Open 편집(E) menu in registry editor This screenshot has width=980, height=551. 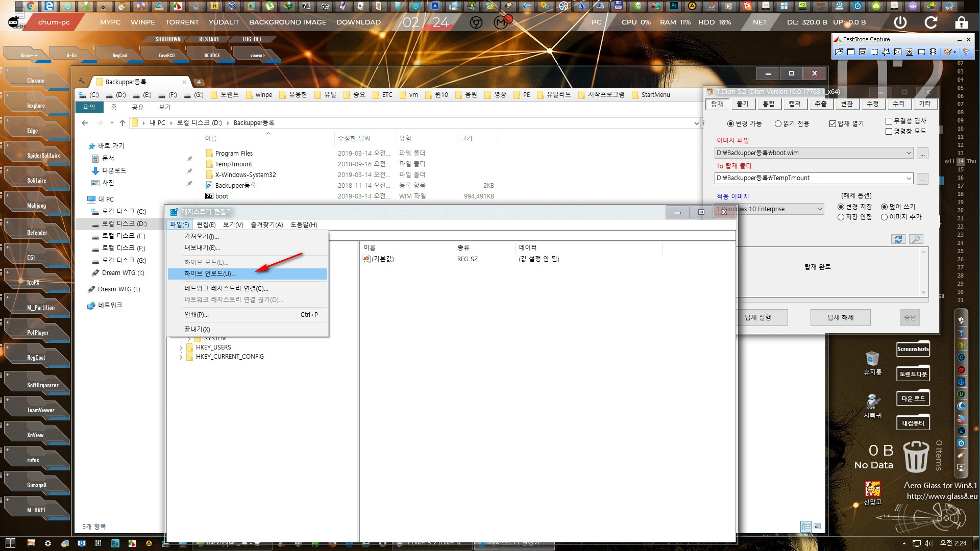point(206,225)
